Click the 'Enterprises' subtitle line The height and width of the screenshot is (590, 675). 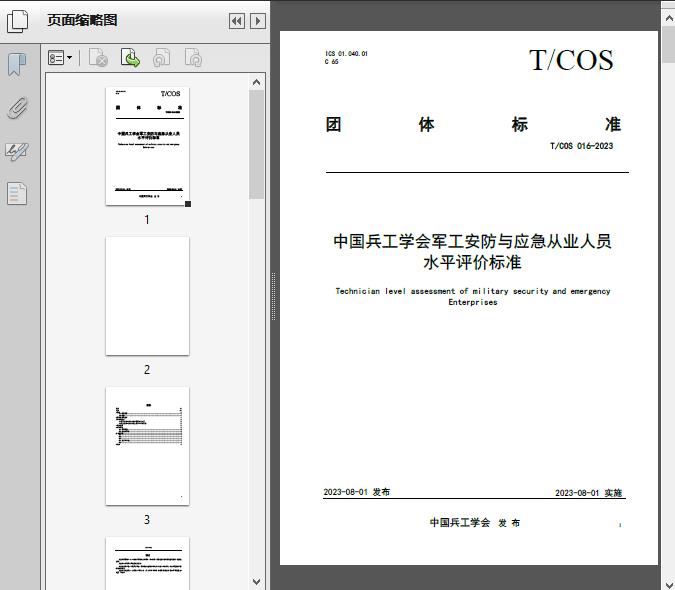[x=473, y=302]
